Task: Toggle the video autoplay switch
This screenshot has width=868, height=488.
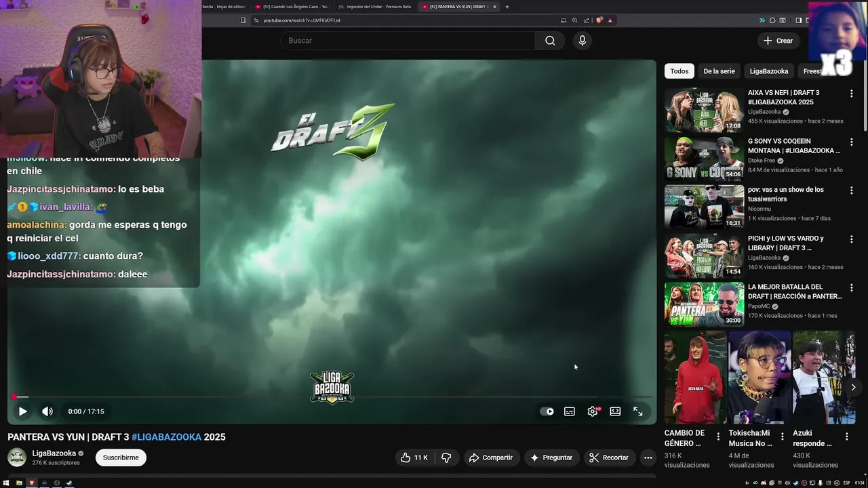Action: pyautogui.click(x=547, y=411)
